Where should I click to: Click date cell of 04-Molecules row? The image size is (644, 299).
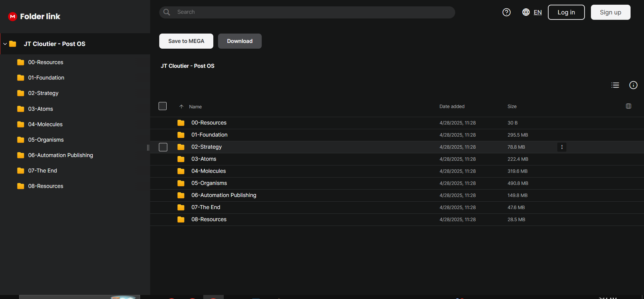pyautogui.click(x=458, y=171)
